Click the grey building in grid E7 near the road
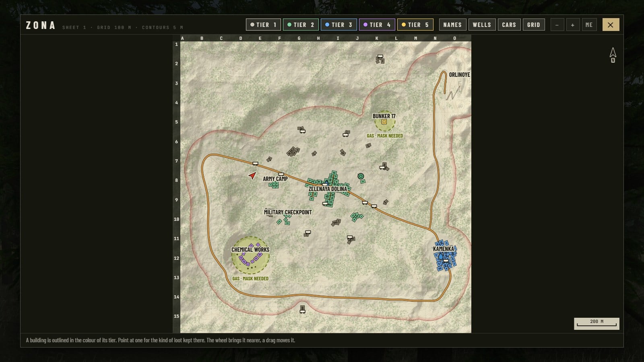The height and width of the screenshot is (362, 644). [269, 160]
